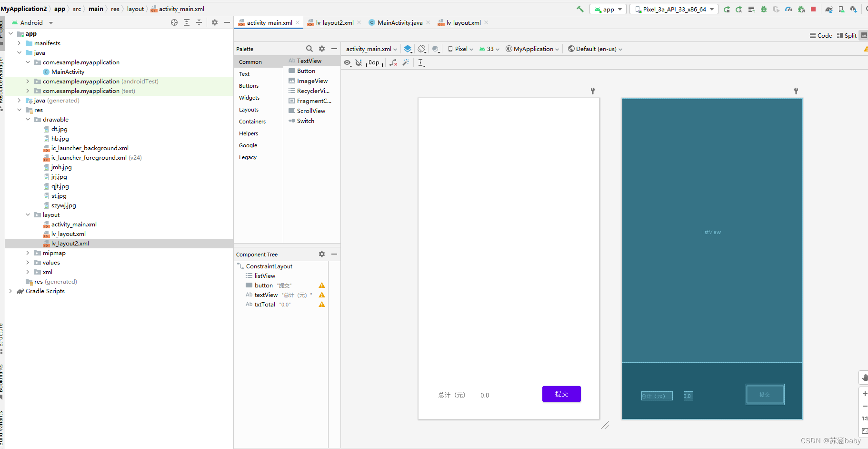Open the Device Manager phone icon
Screen dimensions: 868x449
tap(841, 9)
